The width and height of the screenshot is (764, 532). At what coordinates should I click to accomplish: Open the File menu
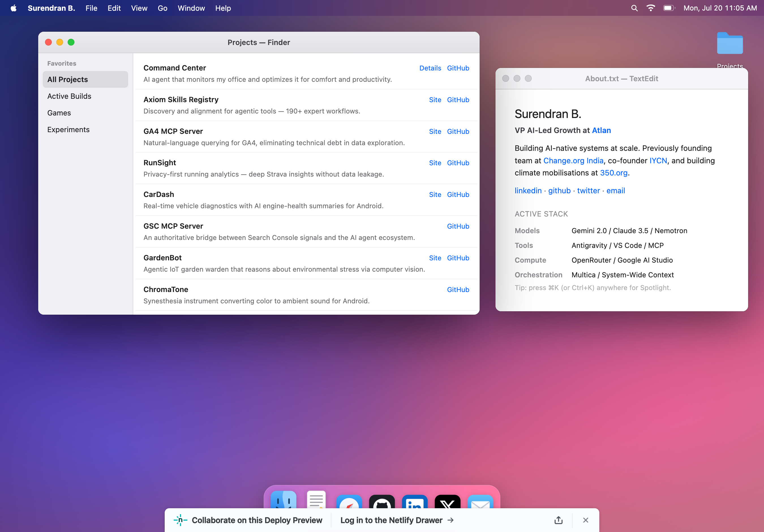pyautogui.click(x=91, y=8)
